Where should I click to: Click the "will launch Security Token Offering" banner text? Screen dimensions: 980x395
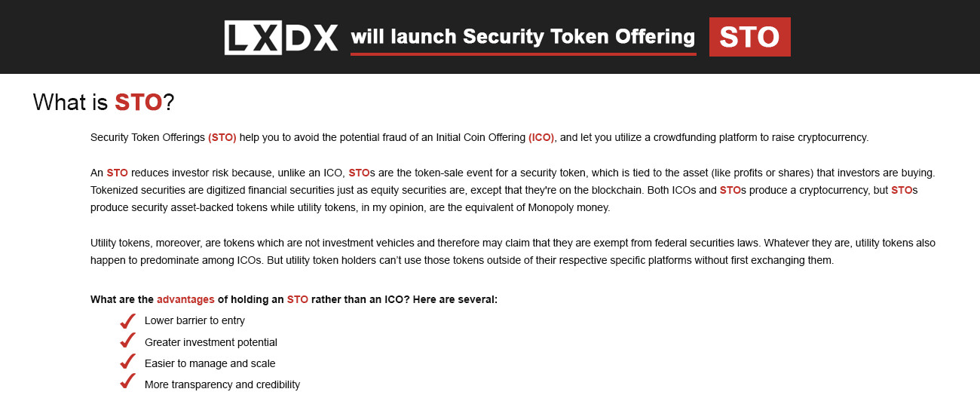[522, 36]
